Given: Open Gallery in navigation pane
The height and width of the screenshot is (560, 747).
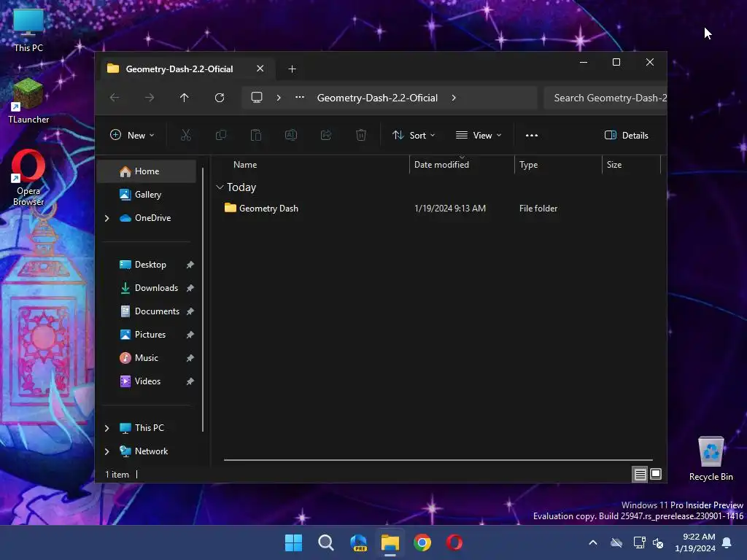Looking at the screenshot, I should tap(146, 195).
